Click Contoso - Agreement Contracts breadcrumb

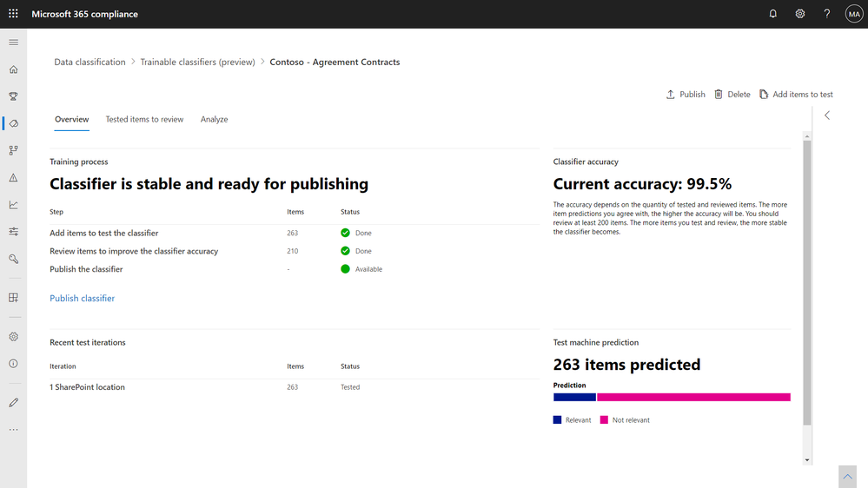point(335,62)
